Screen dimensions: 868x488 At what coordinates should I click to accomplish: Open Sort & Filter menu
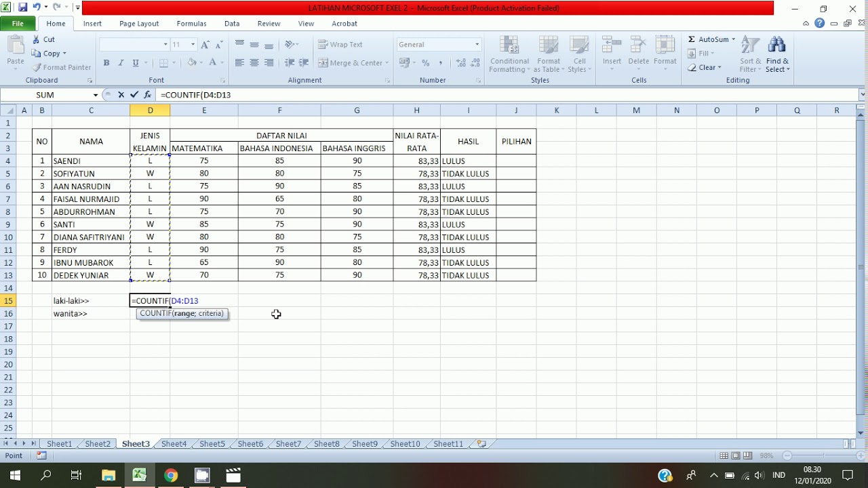pyautogui.click(x=750, y=55)
